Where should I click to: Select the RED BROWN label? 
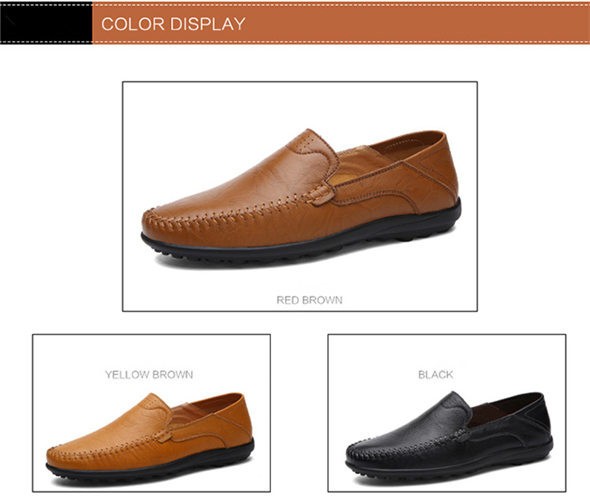309,300
